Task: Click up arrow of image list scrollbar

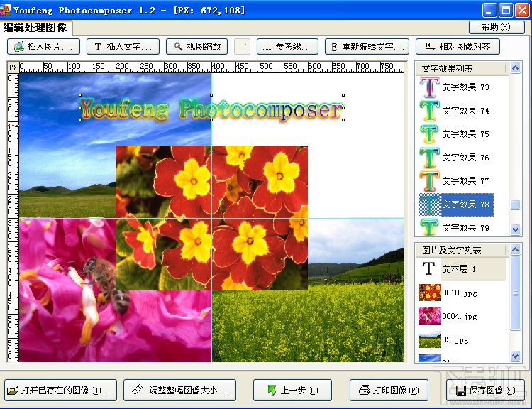Action: coord(516,250)
